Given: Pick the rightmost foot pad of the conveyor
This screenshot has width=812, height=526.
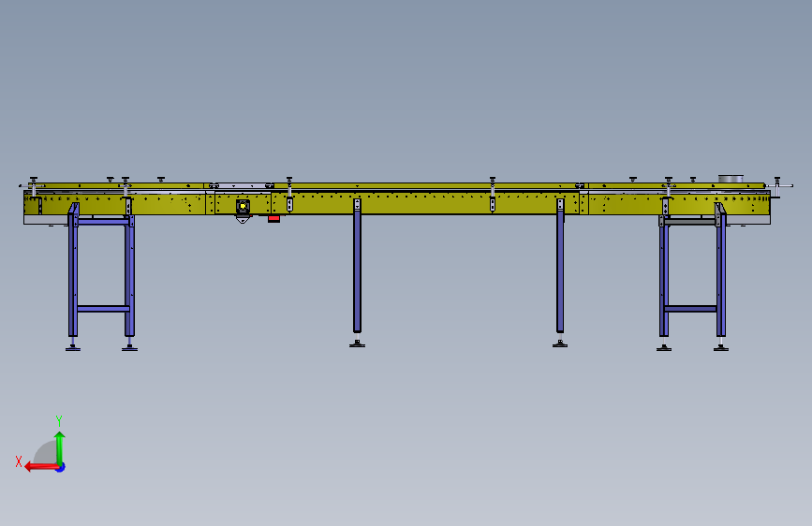Looking at the screenshot, I should pos(721,348).
